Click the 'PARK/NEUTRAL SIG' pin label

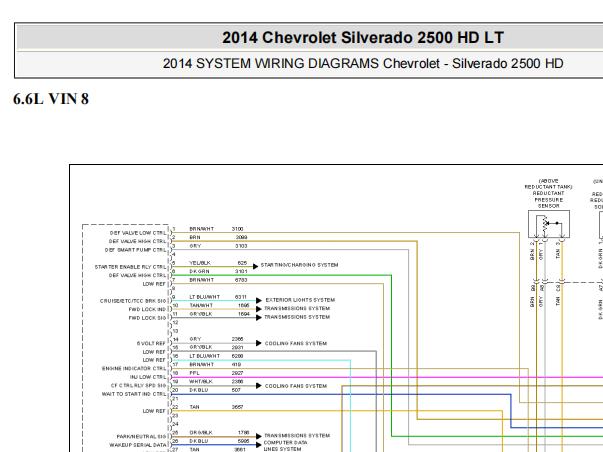(141, 437)
